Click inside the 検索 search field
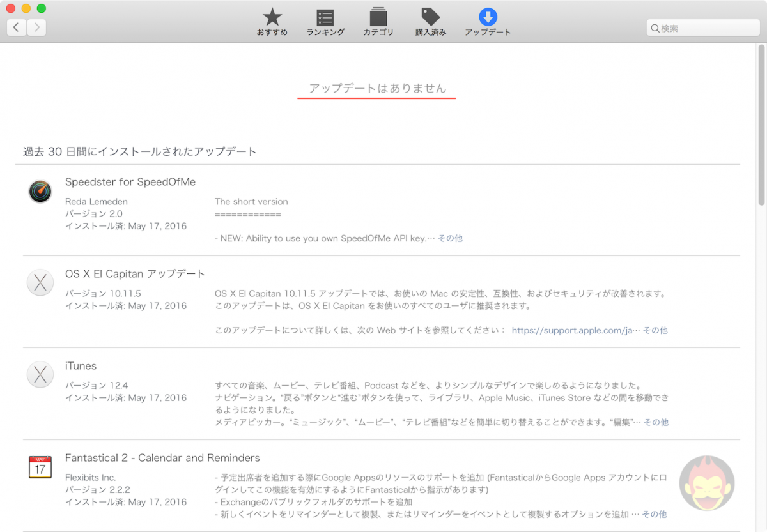767x532 pixels. 703,27
